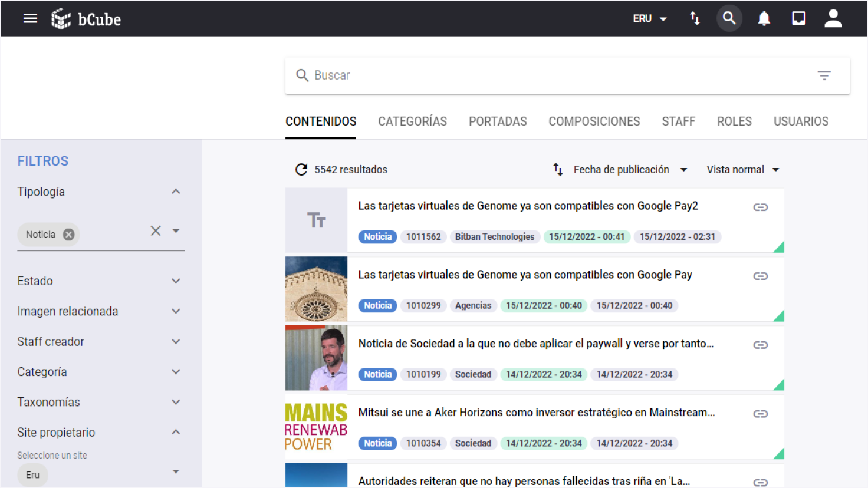Open the inbox tray icon in header
This screenshot has height=488, width=868.
798,18
